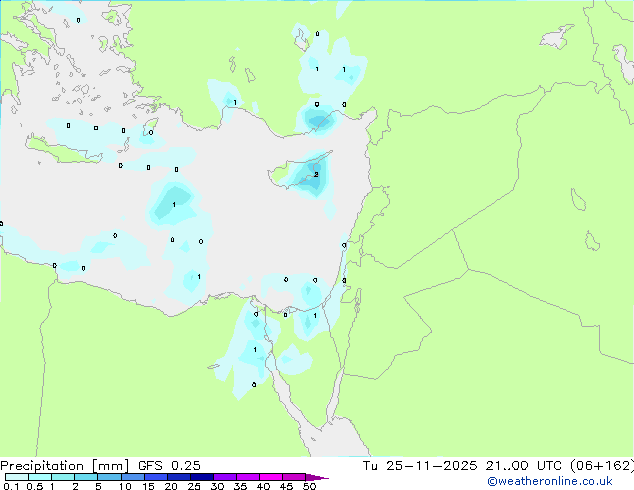Select the magenta legend swatch for 40–45
Viewport: 634px width, 490px height.
coord(271,477)
